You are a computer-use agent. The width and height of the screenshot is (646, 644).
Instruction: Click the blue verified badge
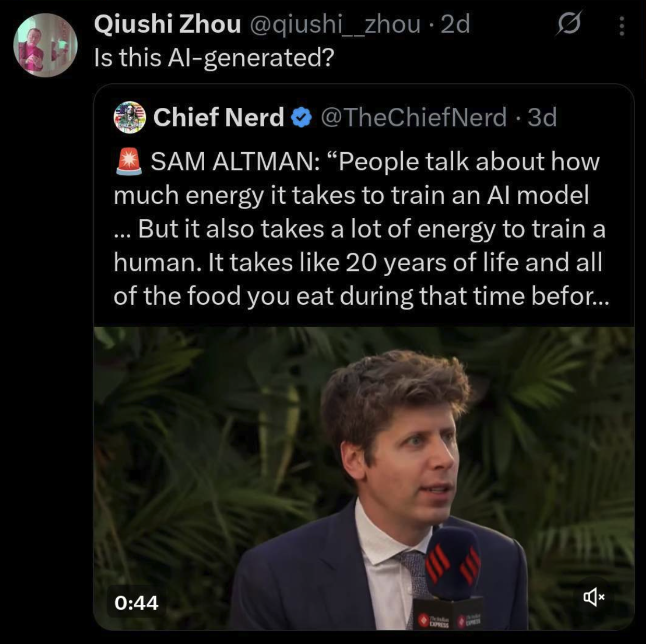pyautogui.click(x=301, y=118)
